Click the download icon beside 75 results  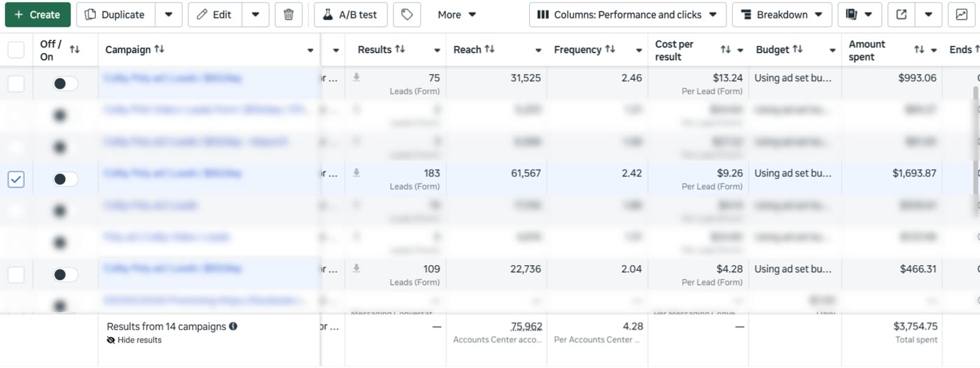pyautogui.click(x=356, y=77)
